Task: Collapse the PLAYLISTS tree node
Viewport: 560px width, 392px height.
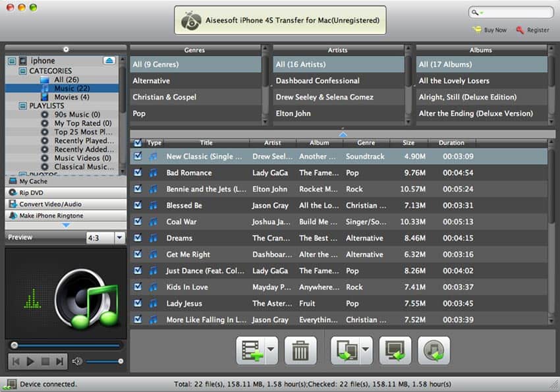Action: [x=22, y=105]
